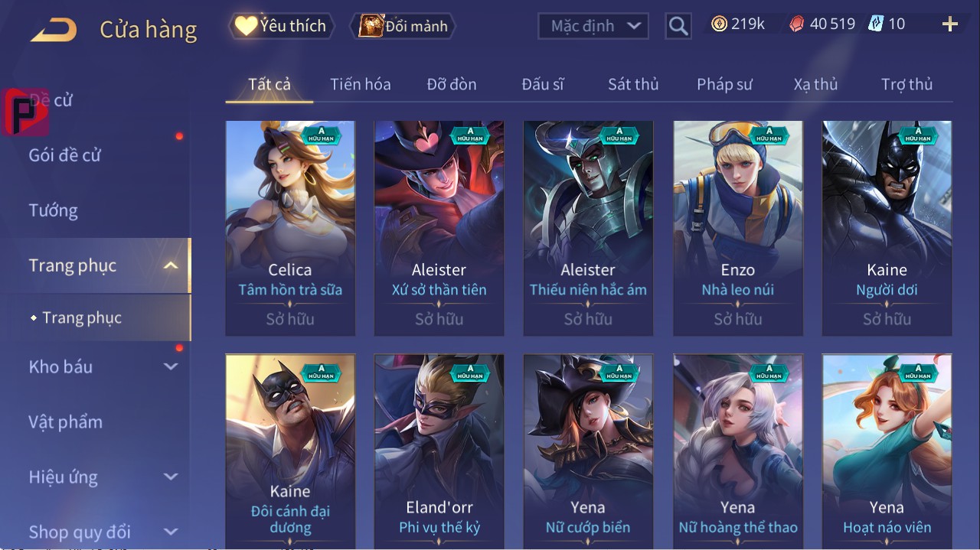Screen dimensions: 980x550
Task: Click the heart icon in Yêu thích
Action: click(246, 26)
